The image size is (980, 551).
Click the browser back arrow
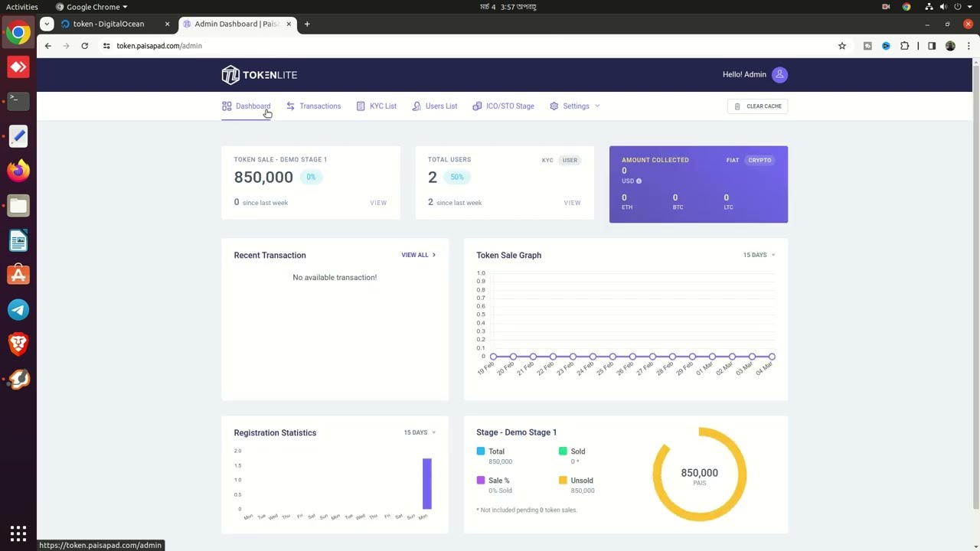point(47,46)
